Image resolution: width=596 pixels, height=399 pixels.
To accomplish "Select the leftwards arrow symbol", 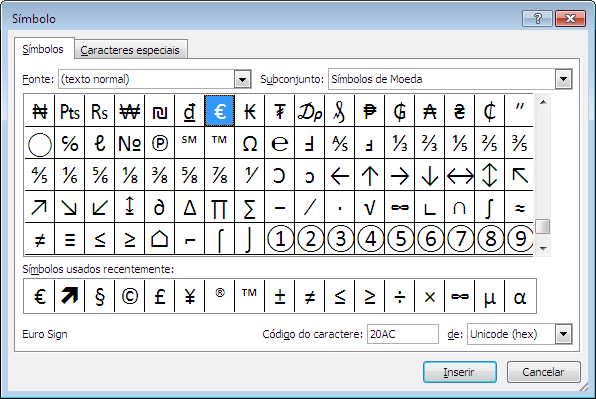I will pyautogui.click(x=340, y=175).
